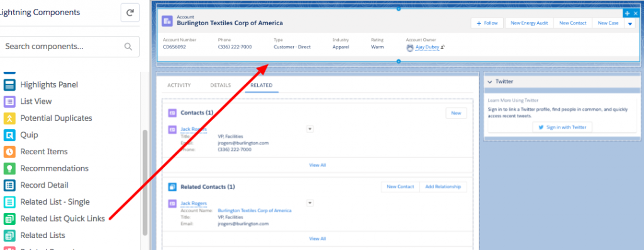Open Jack Rogers link in Contacts
Image resolution: width=644 pixels, height=250 pixels.
(x=194, y=129)
